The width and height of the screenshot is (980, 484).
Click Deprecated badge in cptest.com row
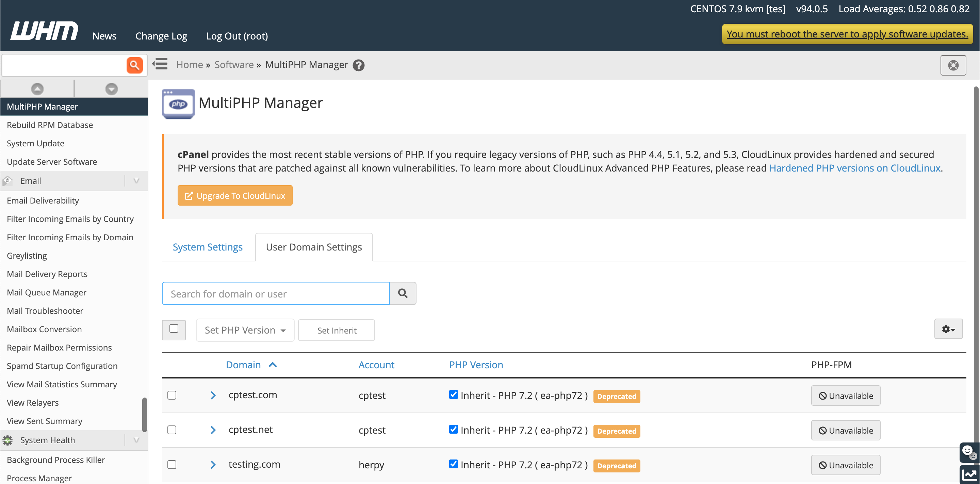tap(616, 396)
